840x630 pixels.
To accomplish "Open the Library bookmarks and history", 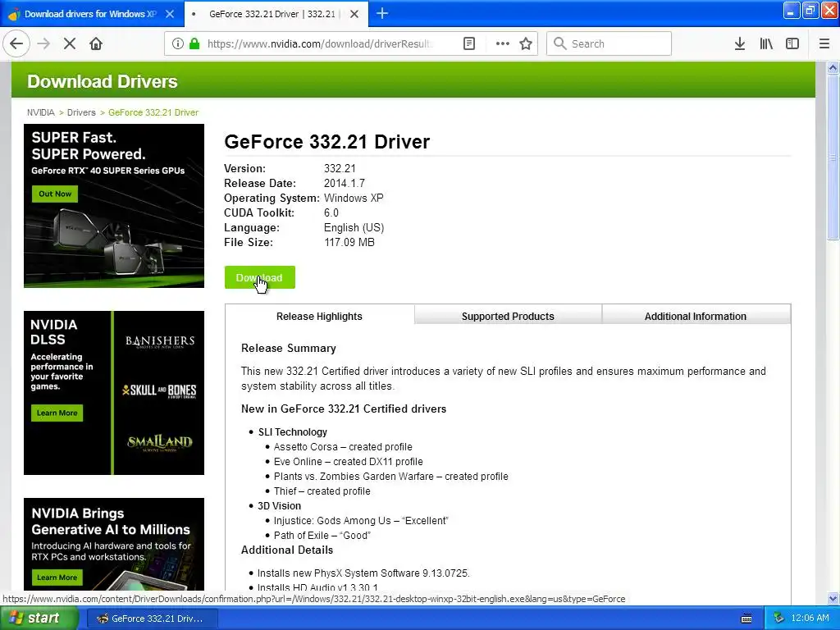I will [766, 43].
